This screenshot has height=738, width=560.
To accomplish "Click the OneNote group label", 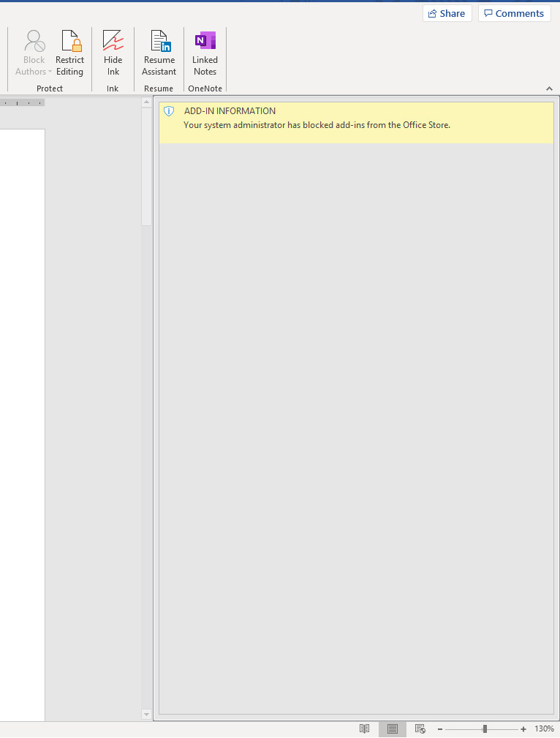I will [x=205, y=89].
